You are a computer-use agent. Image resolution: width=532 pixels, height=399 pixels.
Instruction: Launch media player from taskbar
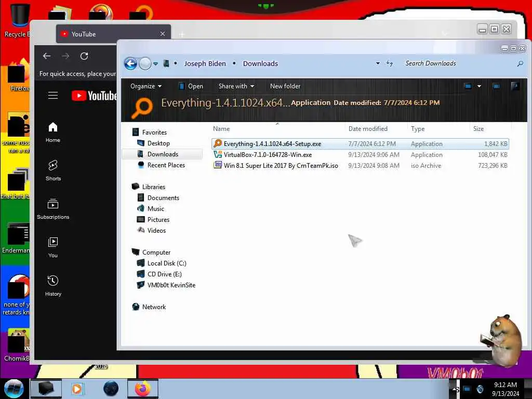77,389
